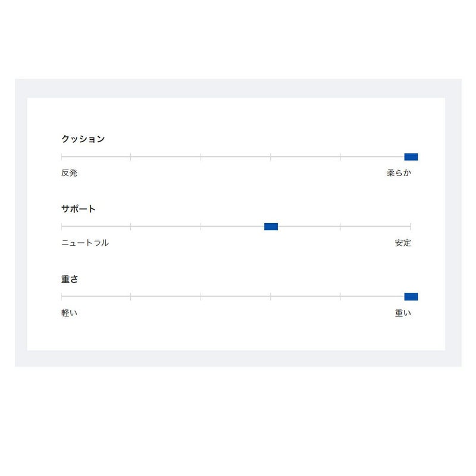Click third tick mark on クッション slider
476x476 pixels.
[x=201, y=157]
